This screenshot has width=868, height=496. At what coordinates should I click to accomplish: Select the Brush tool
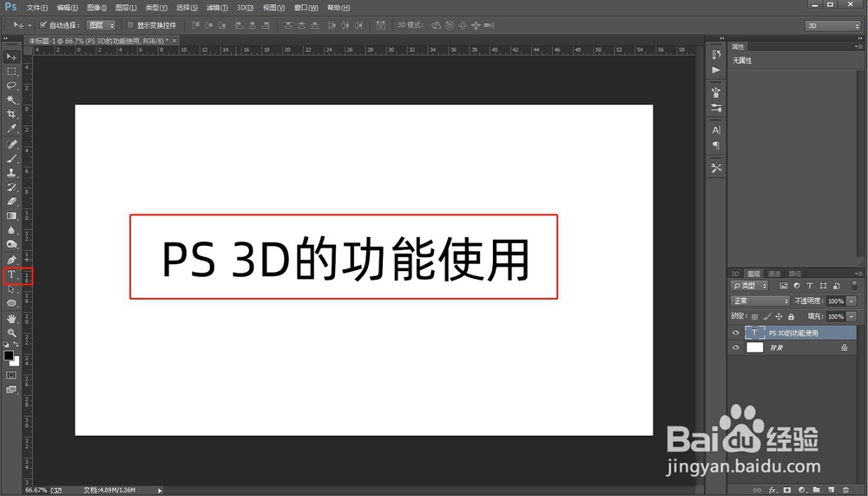(11, 158)
